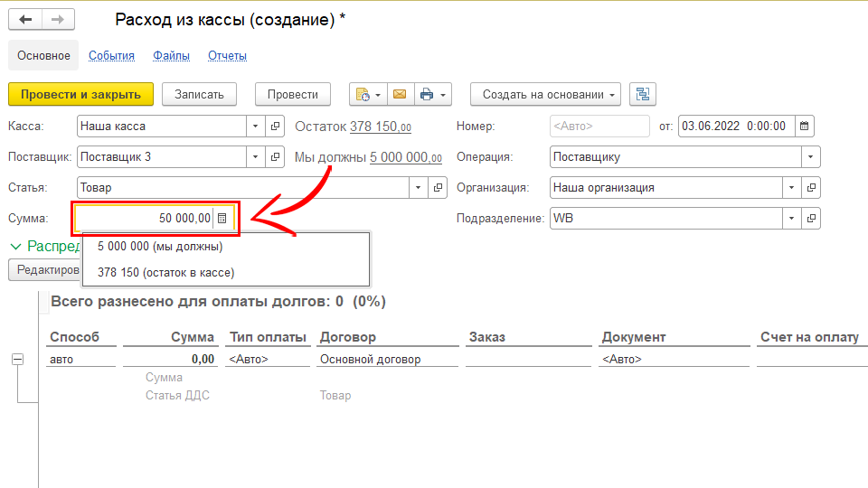Switch to the События tab
Viewport: 868px width, 488px height.
(111, 56)
